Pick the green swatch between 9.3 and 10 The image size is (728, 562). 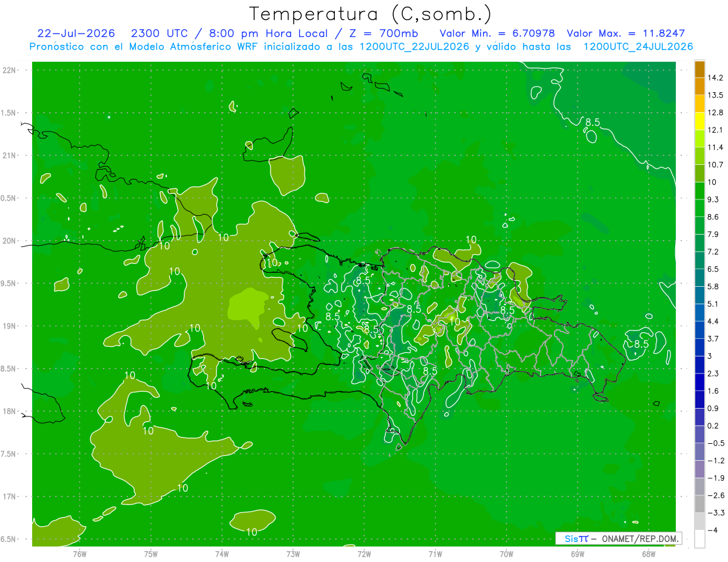[699, 190]
